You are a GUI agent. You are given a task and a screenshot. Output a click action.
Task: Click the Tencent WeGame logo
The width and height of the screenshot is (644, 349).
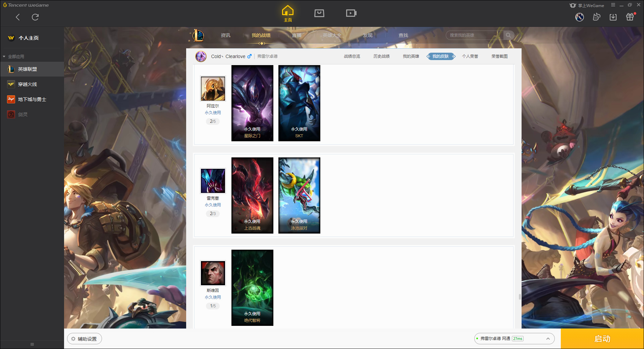(x=26, y=5)
